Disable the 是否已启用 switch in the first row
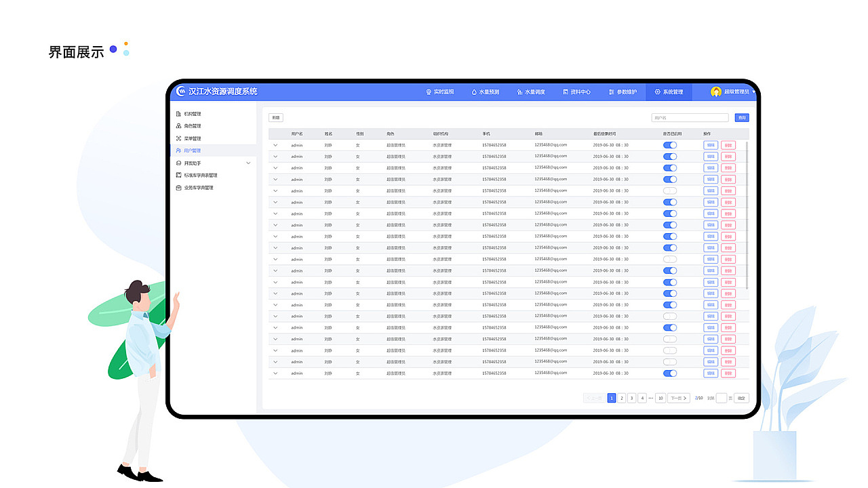Image resolution: width=868 pixels, height=488 pixels. tap(670, 145)
